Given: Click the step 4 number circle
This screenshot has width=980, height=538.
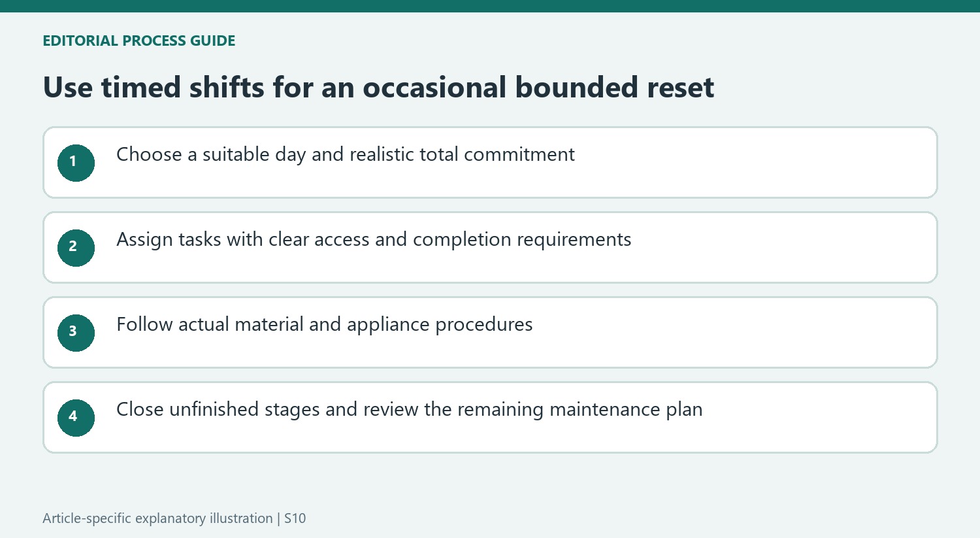Looking at the screenshot, I should [x=76, y=418].
